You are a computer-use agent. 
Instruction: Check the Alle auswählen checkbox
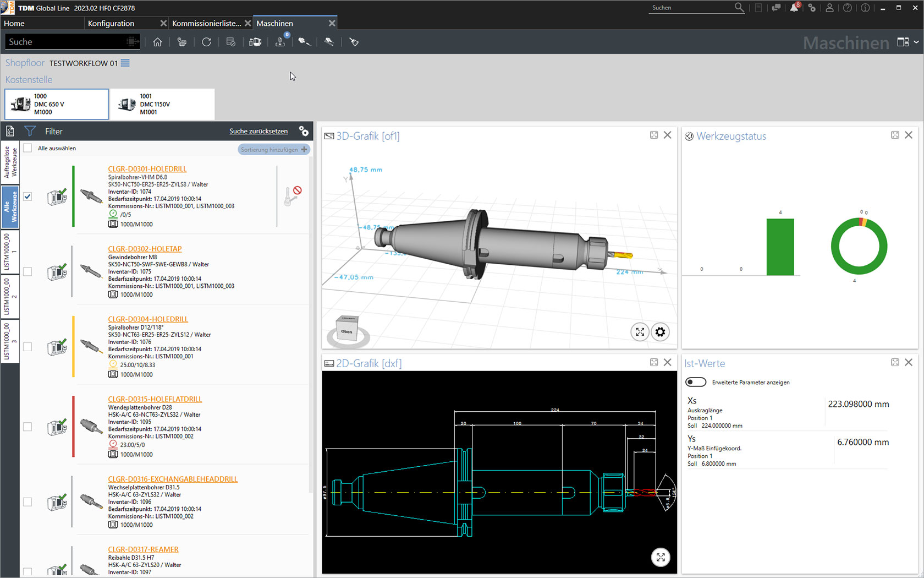pos(28,148)
